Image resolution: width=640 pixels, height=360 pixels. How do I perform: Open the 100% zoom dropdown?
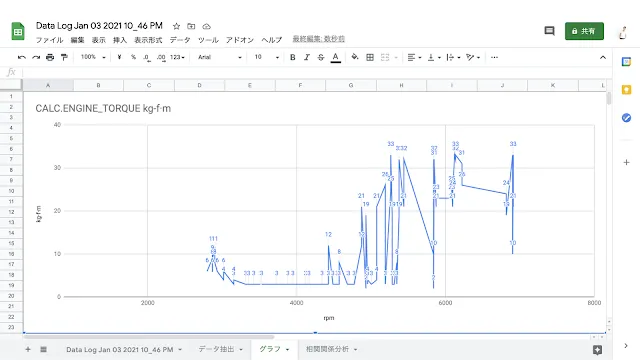pyautogui.click(x=93, y=57)
